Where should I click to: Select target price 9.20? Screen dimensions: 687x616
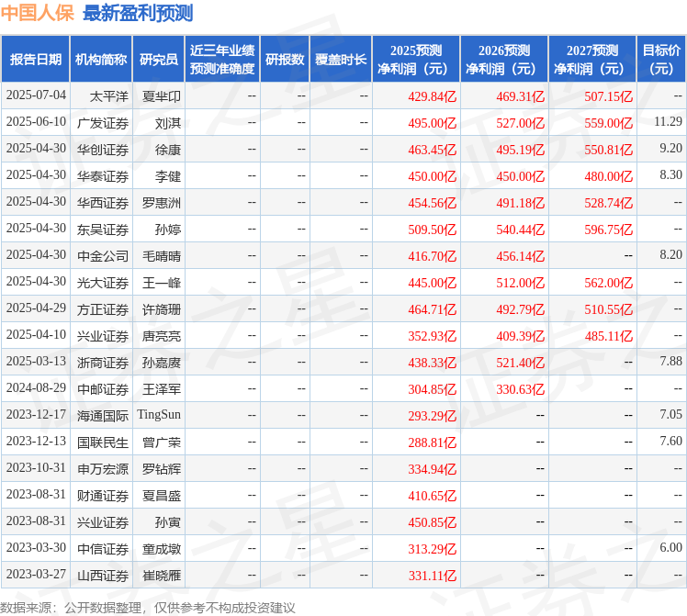[x=670, y=148]
